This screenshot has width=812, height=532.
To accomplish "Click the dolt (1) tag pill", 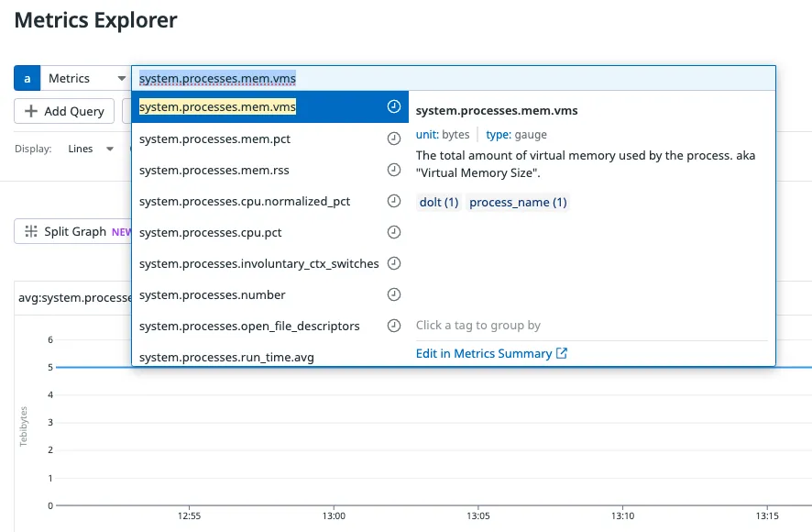I will tap(440, 201).
